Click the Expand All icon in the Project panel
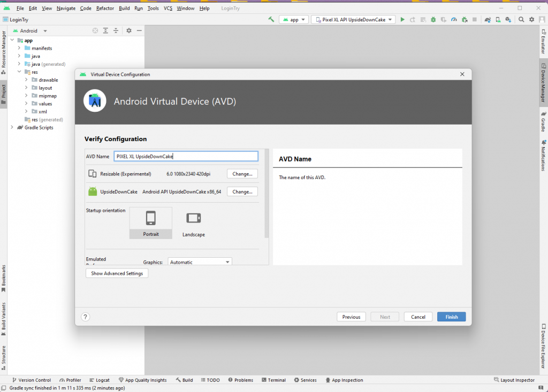The image size is (548, 392). [105, 30]
